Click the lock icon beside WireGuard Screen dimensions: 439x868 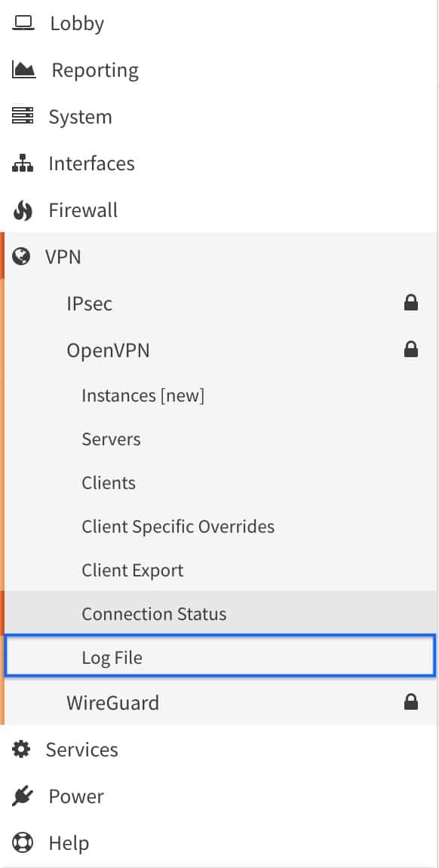411,702
